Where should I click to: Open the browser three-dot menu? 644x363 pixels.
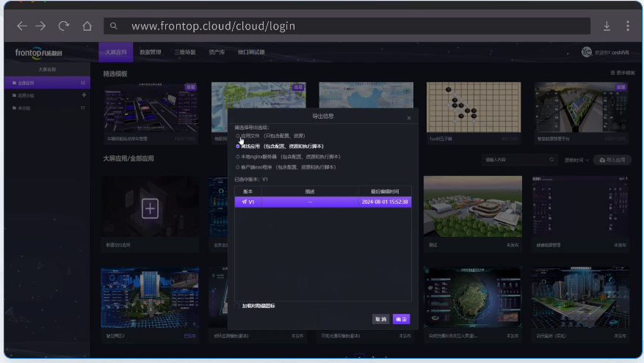click(x=628, y=26)
